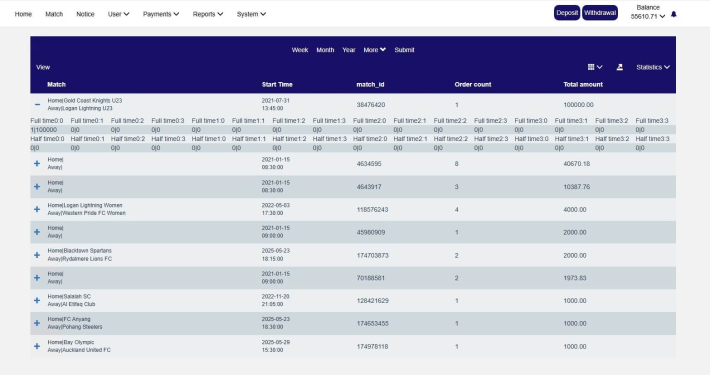
Task: Expand the Bay Olympic match row
Action: pos(37,346)
